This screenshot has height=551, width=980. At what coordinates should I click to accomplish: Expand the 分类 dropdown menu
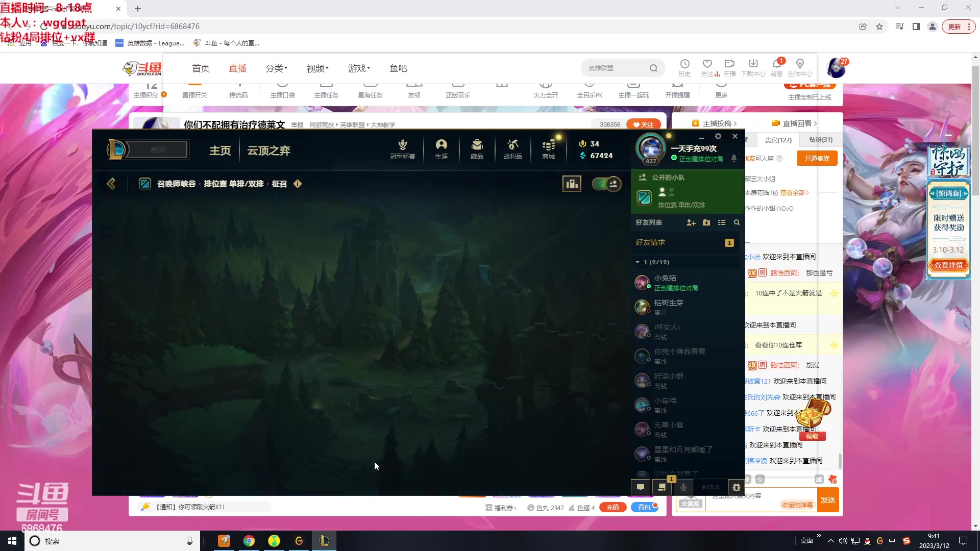[276, 68]
